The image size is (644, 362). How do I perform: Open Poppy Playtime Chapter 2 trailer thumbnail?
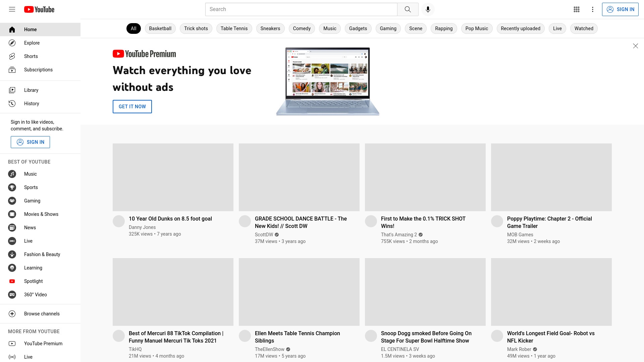[x=551, y=177]
